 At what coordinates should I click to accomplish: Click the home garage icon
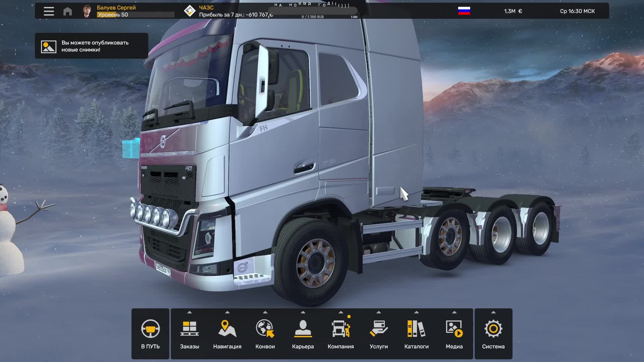click(67, 11)
